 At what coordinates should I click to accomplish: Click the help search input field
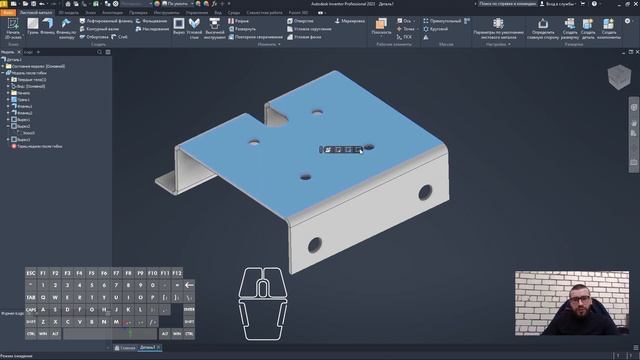pos(507,4)
